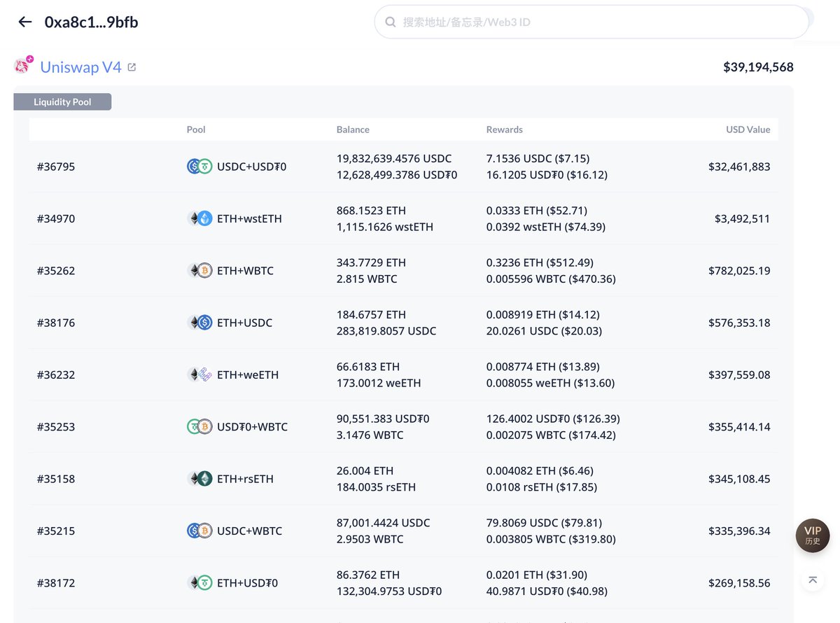
Task: Click the balance 173.0012 weETH
Action: pos(379,383)
